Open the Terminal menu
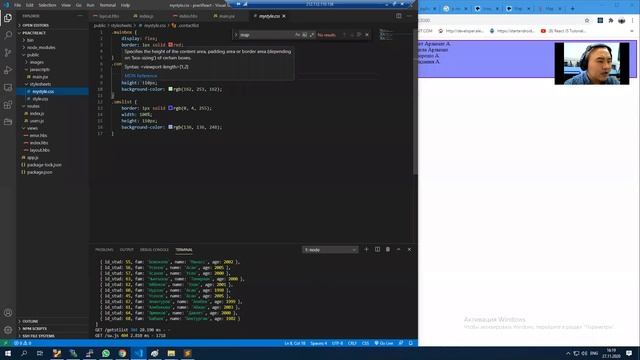This screenshot has height=360, width=640. pos(108,5)
